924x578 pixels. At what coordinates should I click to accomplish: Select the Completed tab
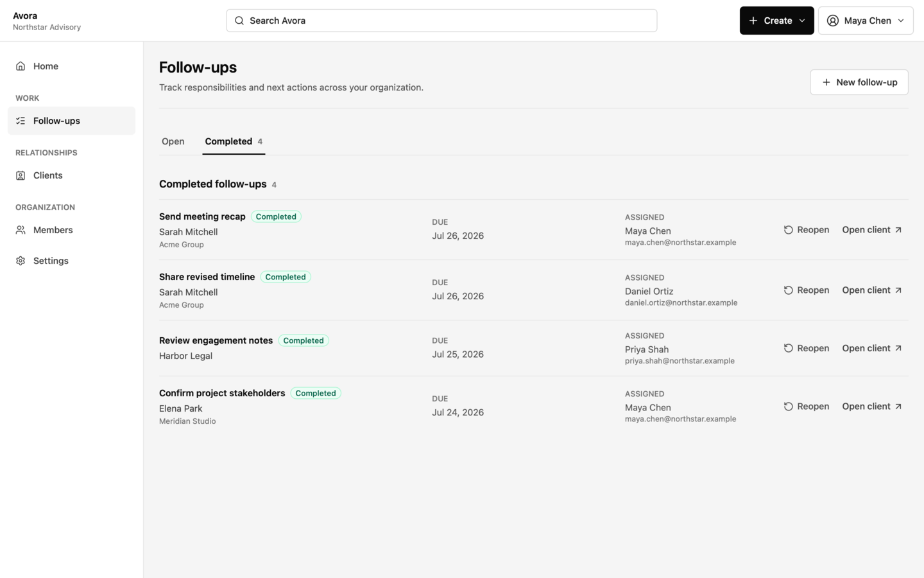pyautogui.click(x=234, y=141)
